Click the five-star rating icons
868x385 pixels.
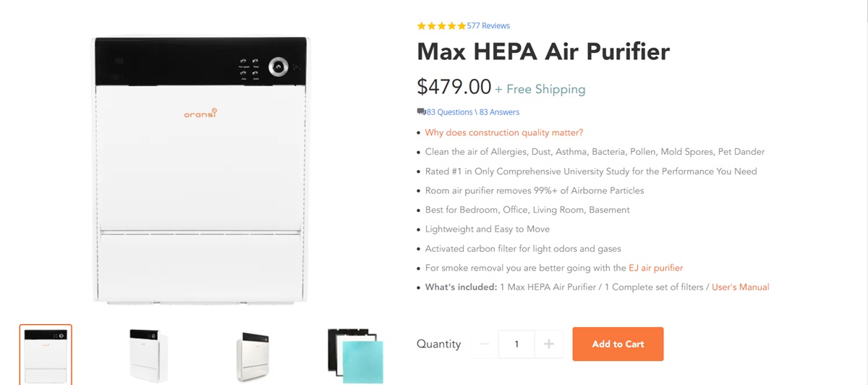point(441,26)
